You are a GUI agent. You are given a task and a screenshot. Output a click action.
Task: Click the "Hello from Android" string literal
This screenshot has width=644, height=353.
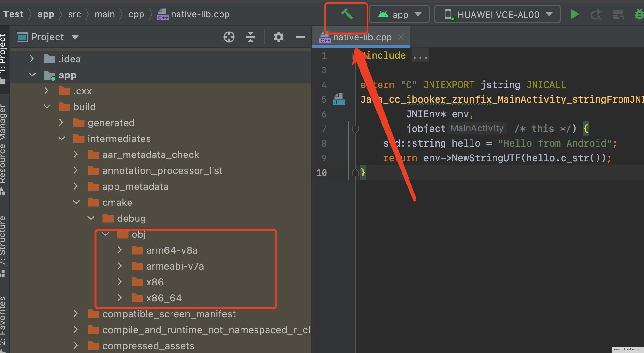(x=555, y=143)
